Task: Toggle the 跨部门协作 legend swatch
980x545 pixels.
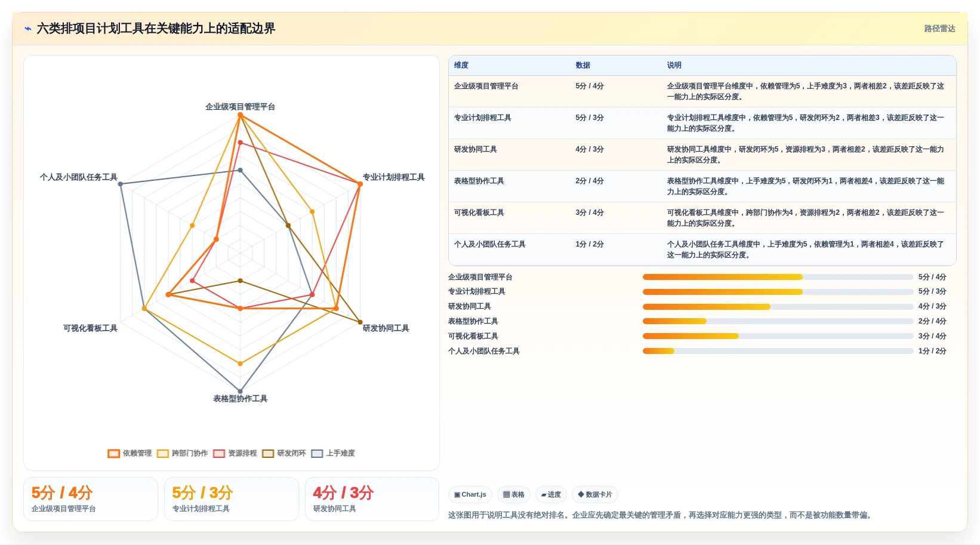Action: pos(163,454)
